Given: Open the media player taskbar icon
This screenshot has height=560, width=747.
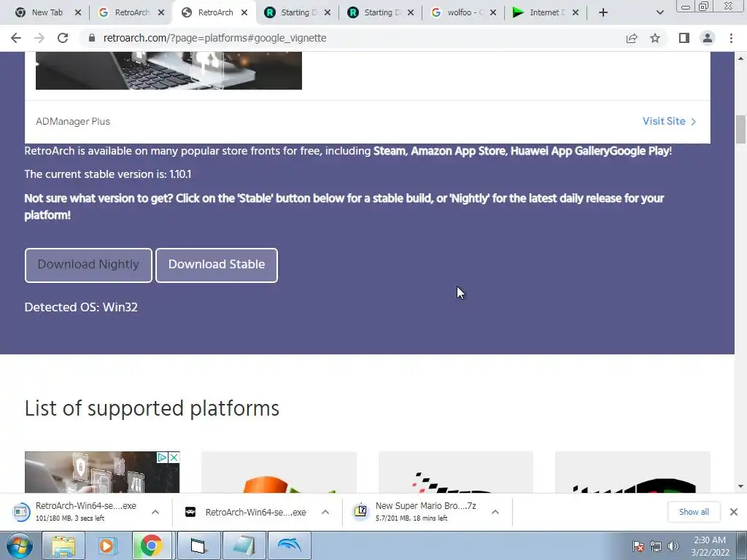Looking at the screenshot, I should click(107, 546).
